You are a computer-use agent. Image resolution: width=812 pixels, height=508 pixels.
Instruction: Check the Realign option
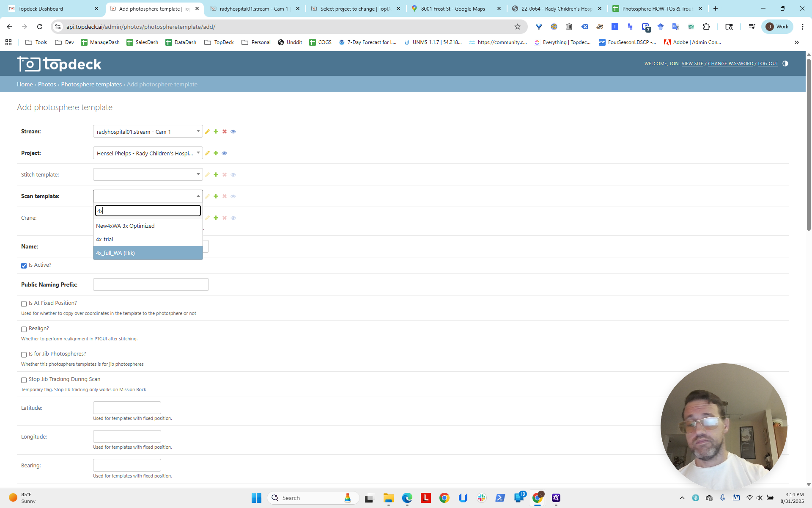[x=24, y=329]
